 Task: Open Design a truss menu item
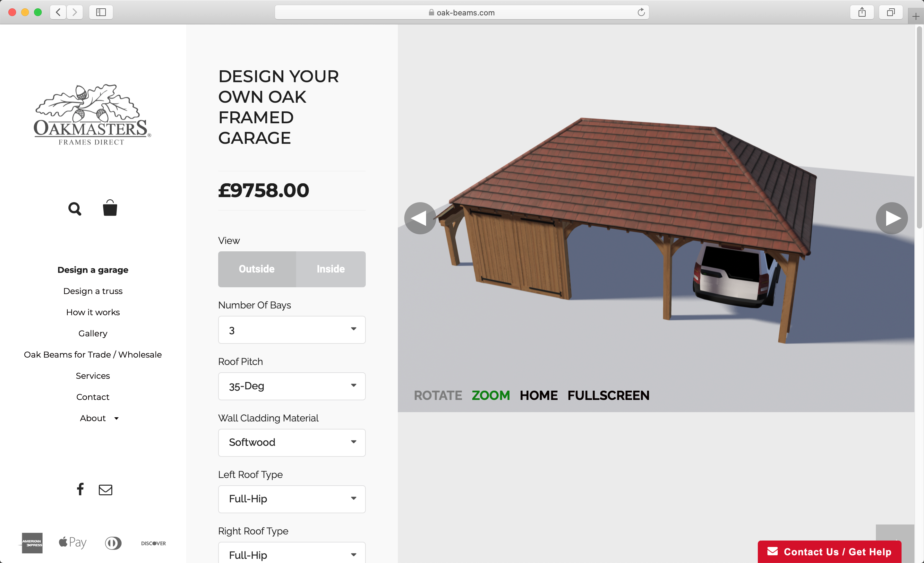(x=93, y=291)
